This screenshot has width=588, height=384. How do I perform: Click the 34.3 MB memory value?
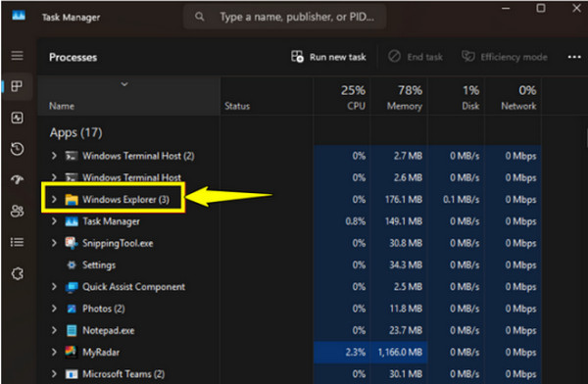(406, 265)
